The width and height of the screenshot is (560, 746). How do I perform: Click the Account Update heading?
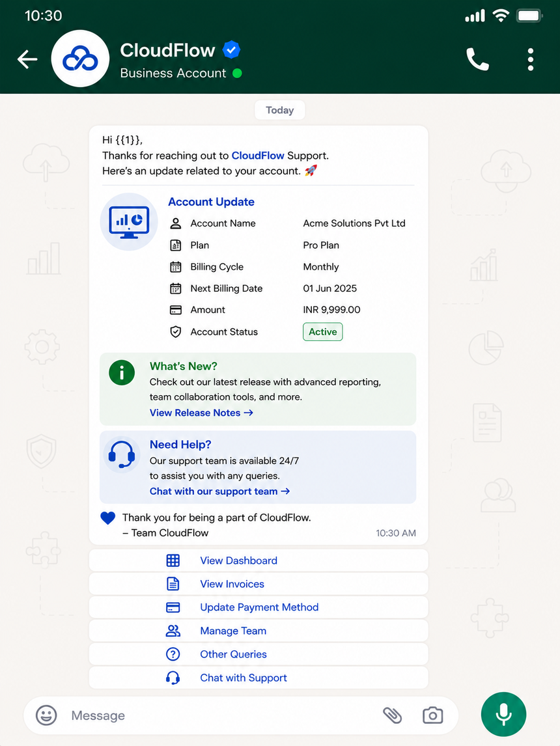point(211,202)
